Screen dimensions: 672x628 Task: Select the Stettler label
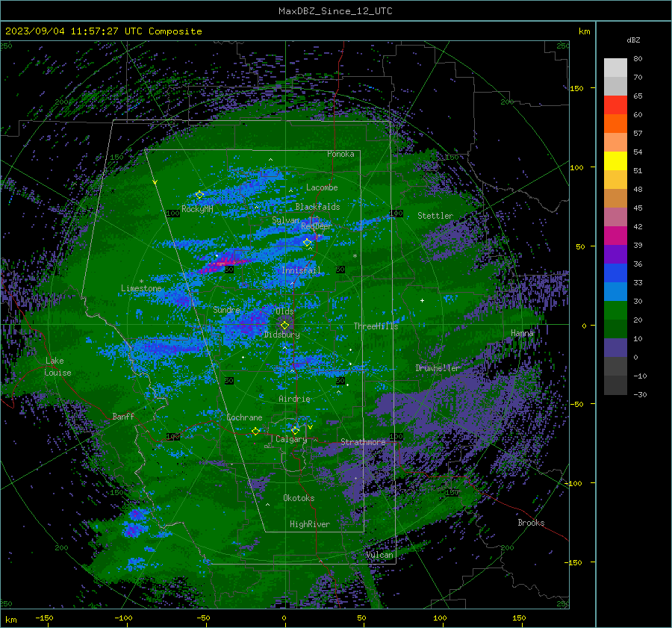pos(435,216)
